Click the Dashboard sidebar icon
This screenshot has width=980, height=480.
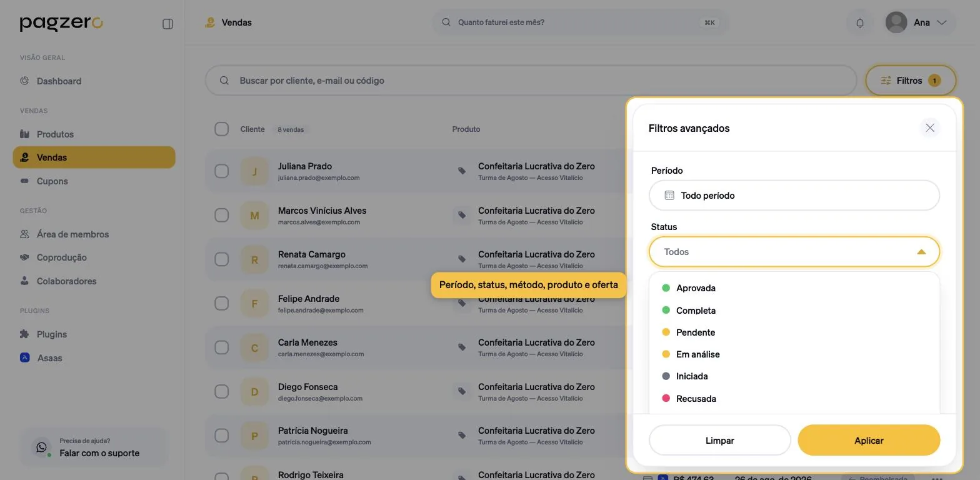(24, 81)
